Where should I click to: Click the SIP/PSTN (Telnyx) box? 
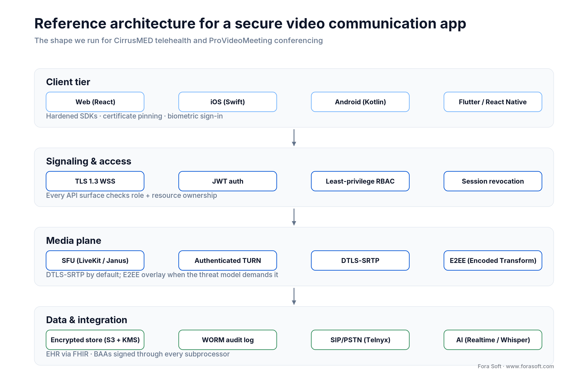point(360,340)
